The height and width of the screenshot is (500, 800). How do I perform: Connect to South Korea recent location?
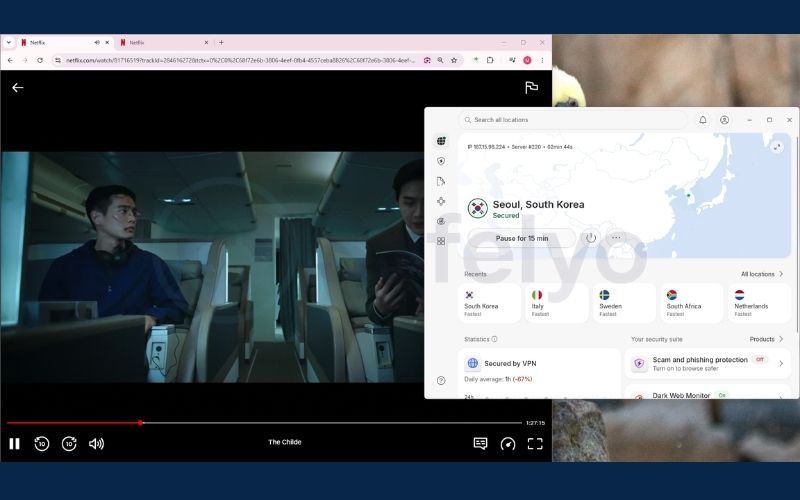pyautogui.click(x=489, y=304)
